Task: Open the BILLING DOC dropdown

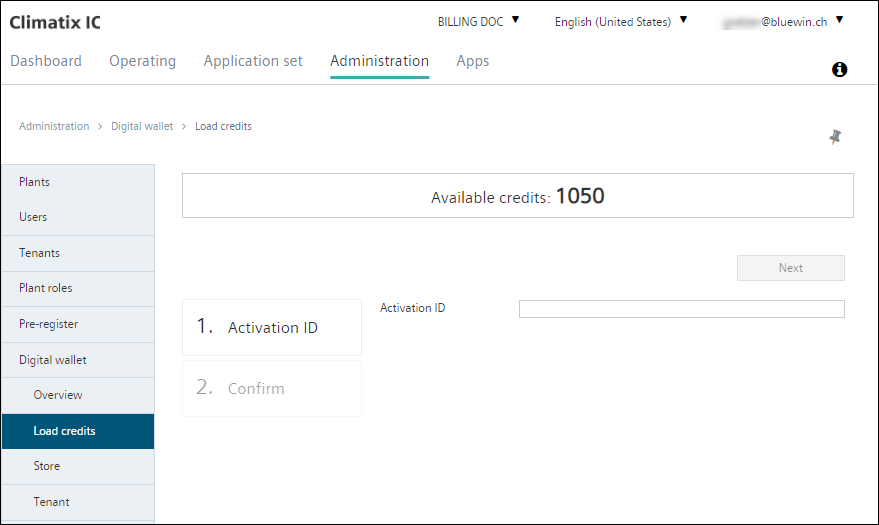Action: pos(478,21)
